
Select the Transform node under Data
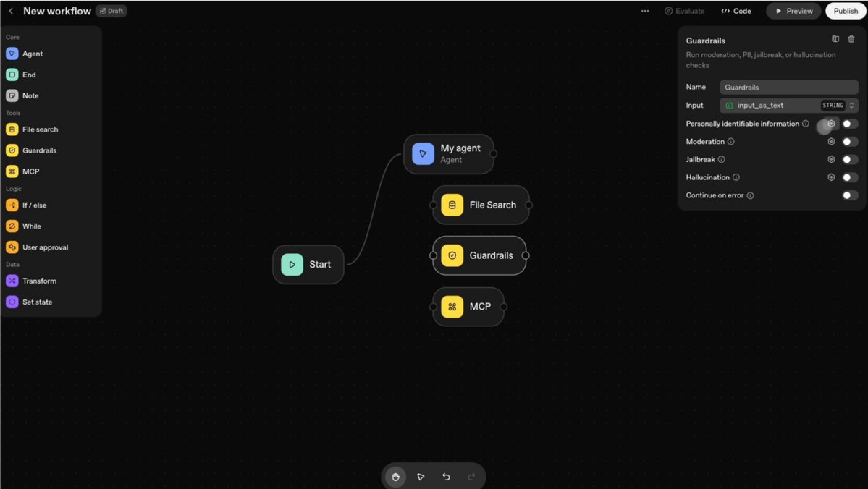pos(39,281)
